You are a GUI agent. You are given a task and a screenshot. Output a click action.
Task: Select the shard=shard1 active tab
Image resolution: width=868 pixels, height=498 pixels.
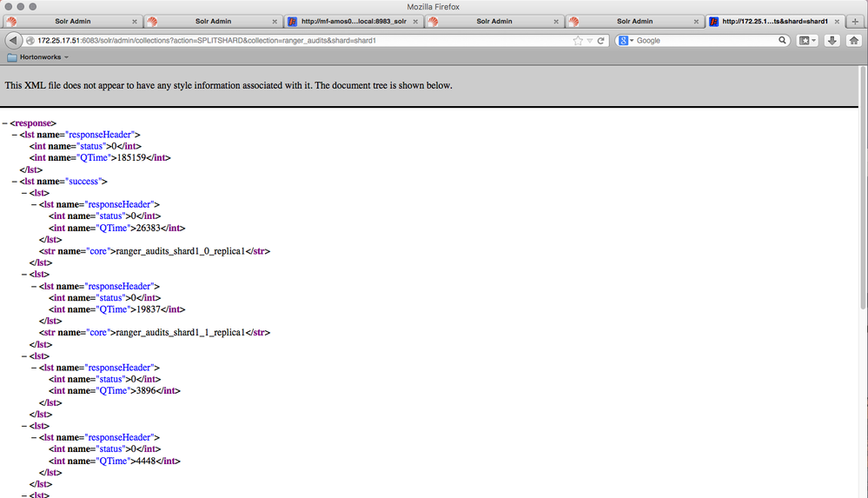pos(774,22)
